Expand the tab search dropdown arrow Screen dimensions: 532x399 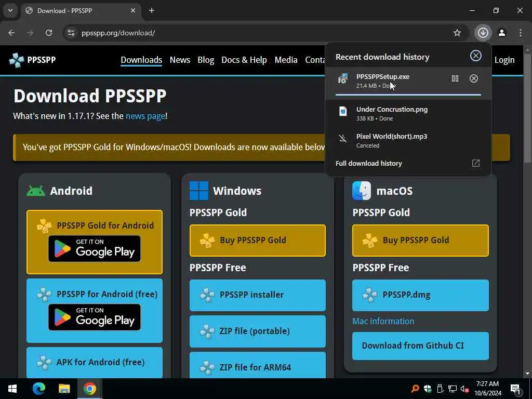pyautogui.click(x=10, y=10)
